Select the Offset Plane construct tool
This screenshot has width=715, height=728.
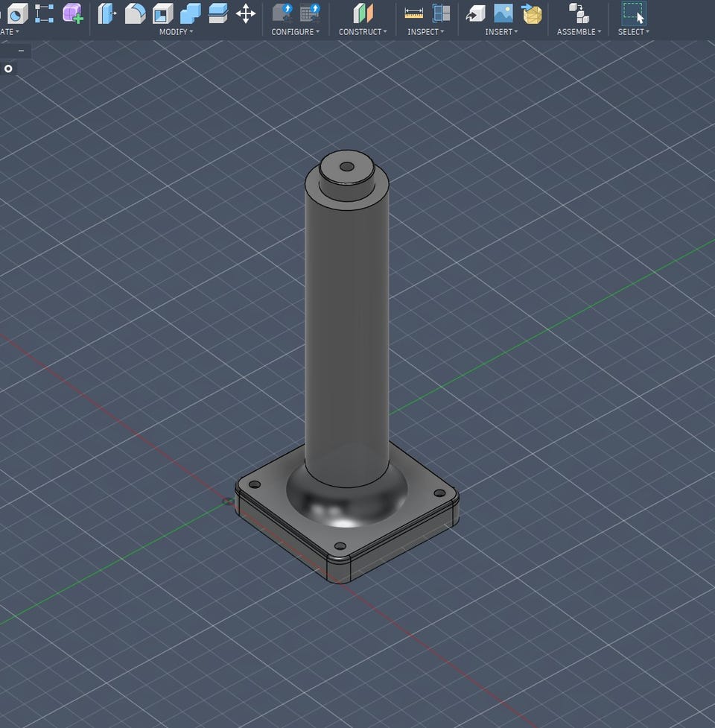click(x=363, y=13)
